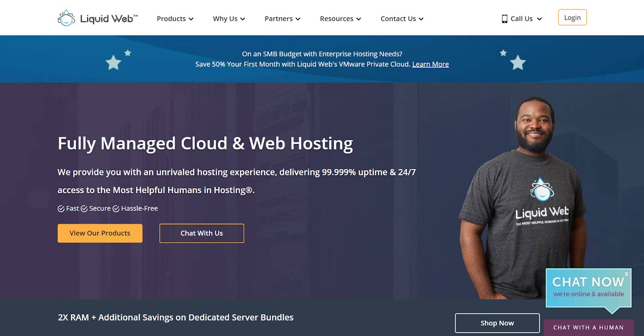The image size is (644, 336).
Task: Open the Why Us menu
Action: click(x=229, y=19)
